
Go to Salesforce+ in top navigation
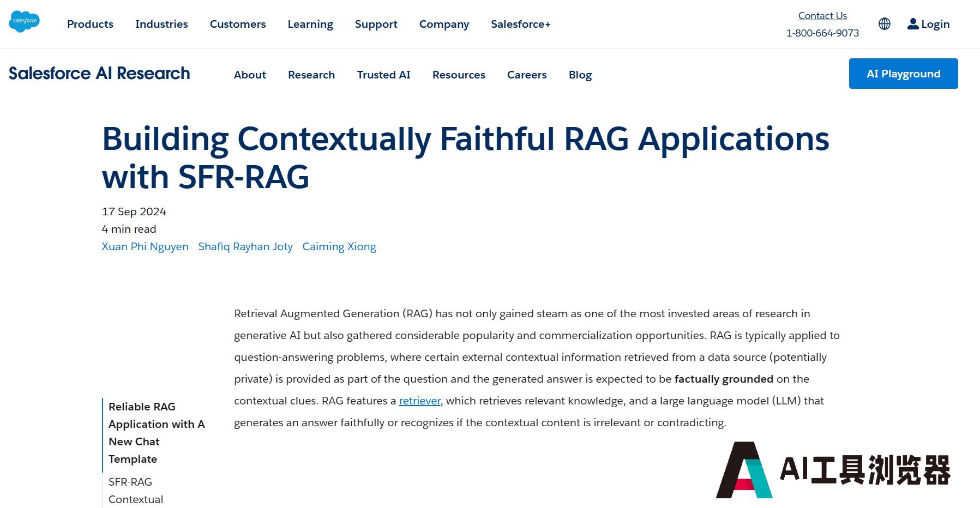coord(521,24)
